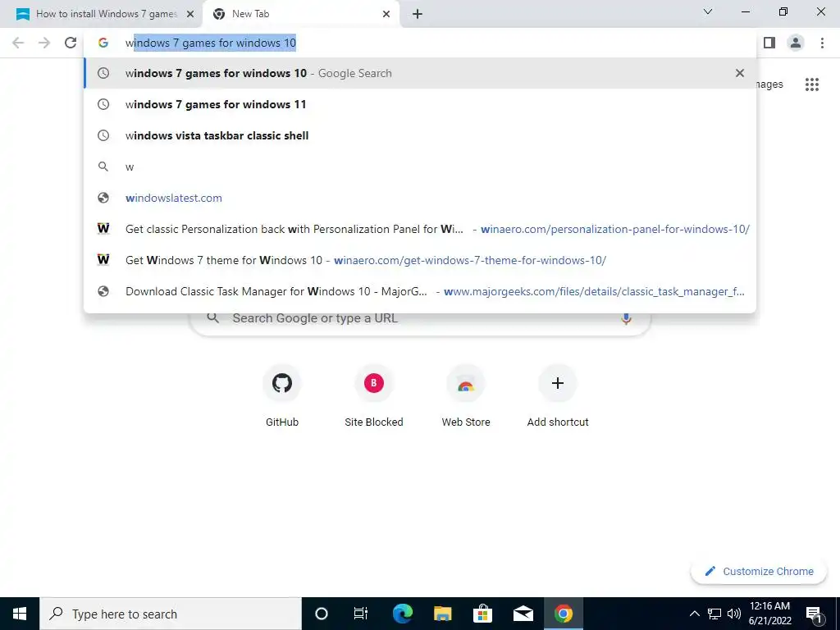The width and height of the screenshot is (840, 630).
Task: Open Chrome three-dot menu
Action: coord(822,43)
